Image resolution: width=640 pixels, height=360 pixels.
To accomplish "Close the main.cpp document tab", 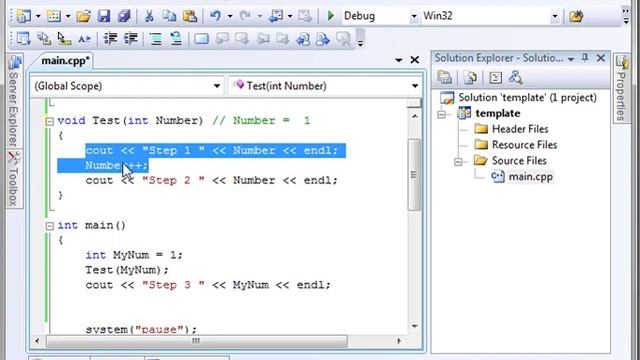I will coord(415,60).
